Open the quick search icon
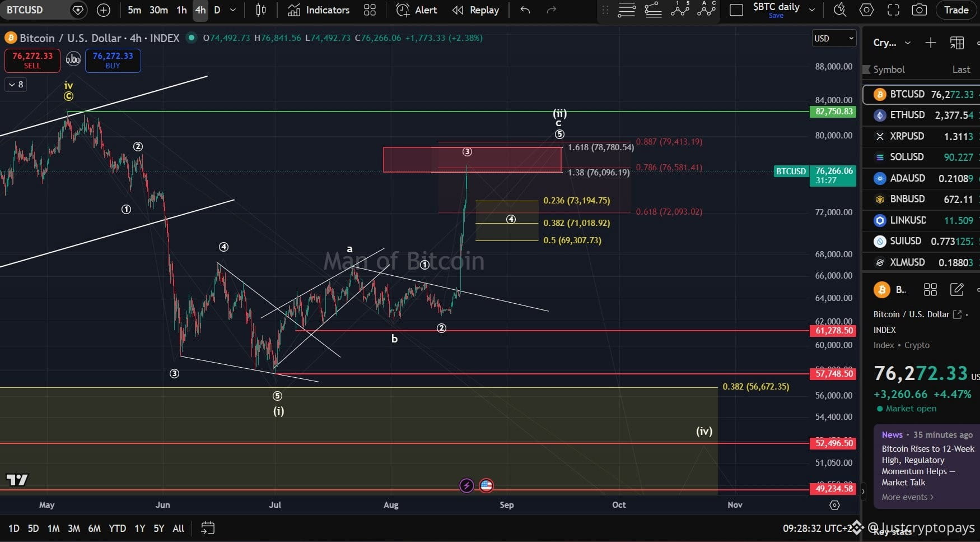The image size is (980, 542). pyautogui.click(x=839, y=10)
